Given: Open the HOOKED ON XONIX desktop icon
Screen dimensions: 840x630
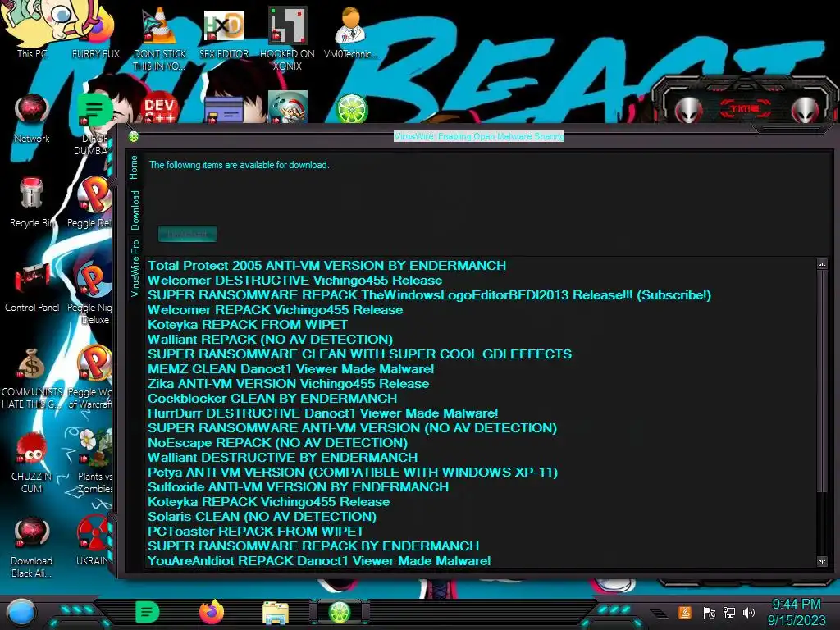Looking at the screenshot, I should coord(288,39).
